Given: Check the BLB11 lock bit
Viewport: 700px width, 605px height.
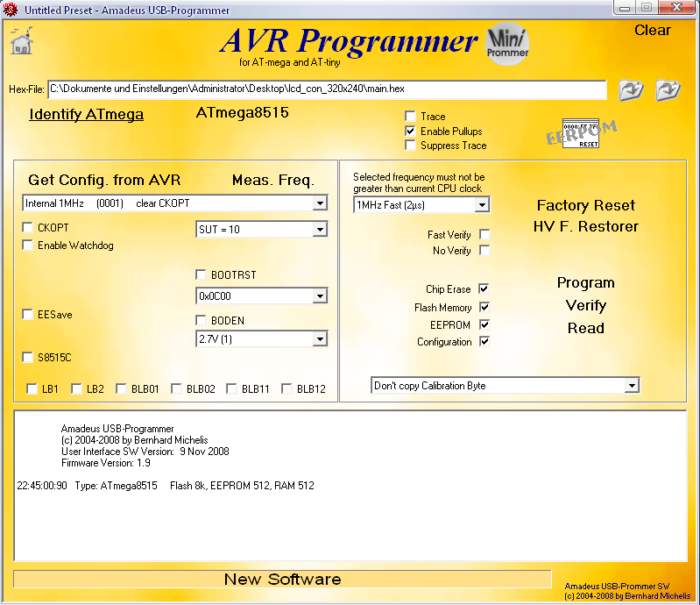Looking at the screenshot, I should [231, 388].
